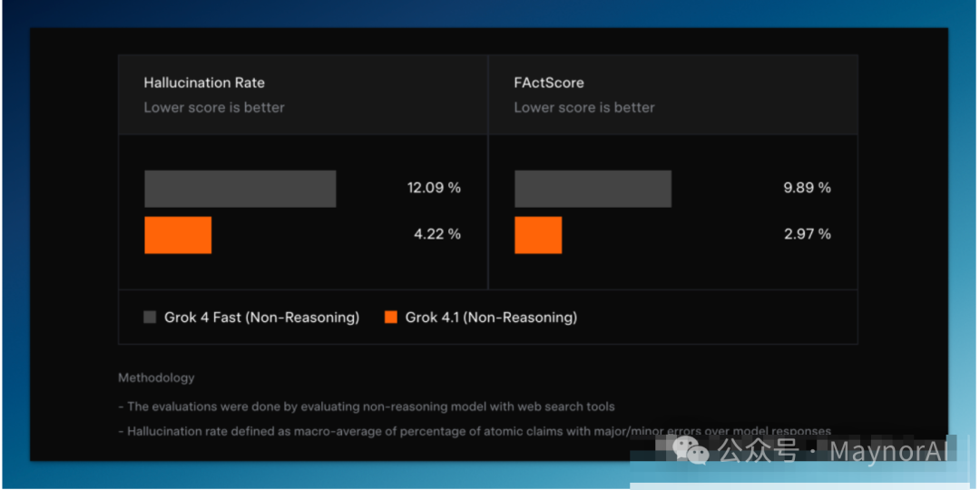Click the line defining hallucination rate

[x=475, y=431]
